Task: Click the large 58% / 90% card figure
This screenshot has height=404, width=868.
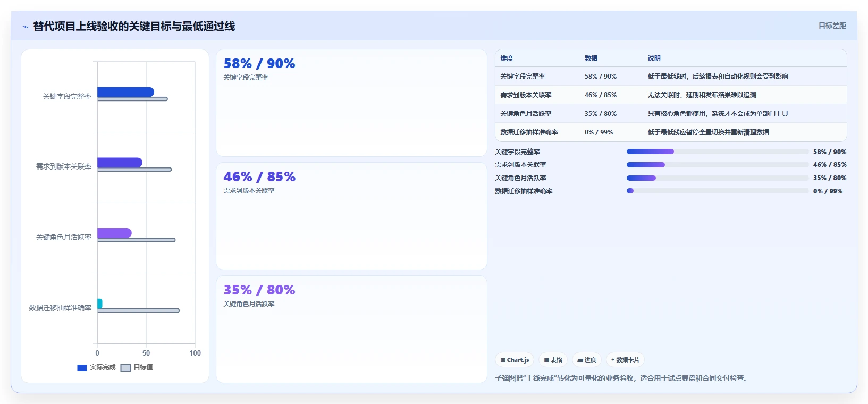Action: [x=259, y=63]
